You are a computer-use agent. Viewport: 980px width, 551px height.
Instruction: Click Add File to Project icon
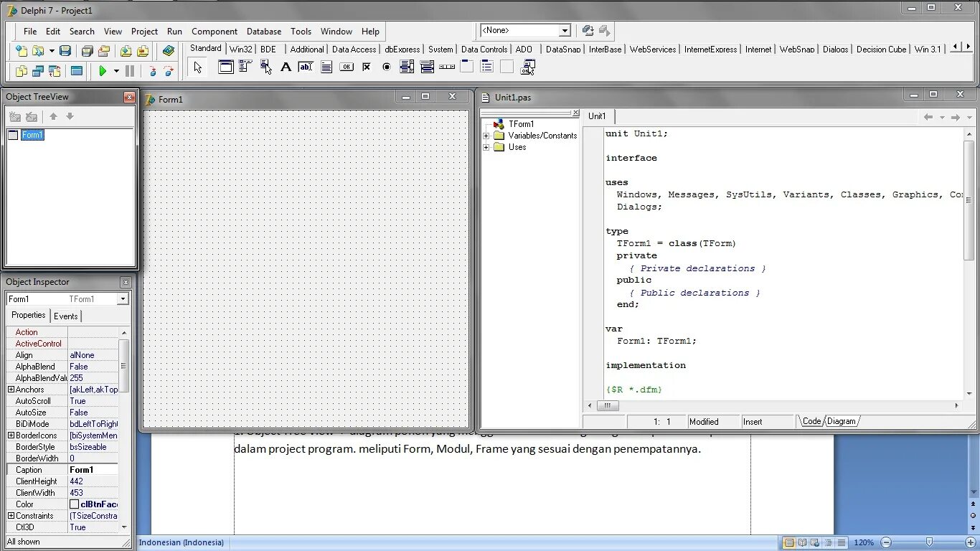126,51
